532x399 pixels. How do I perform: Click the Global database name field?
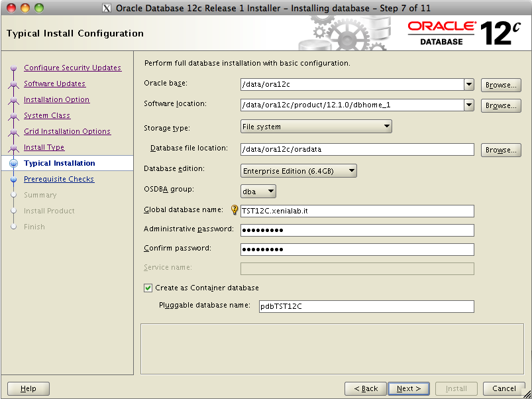coord(357,211)
